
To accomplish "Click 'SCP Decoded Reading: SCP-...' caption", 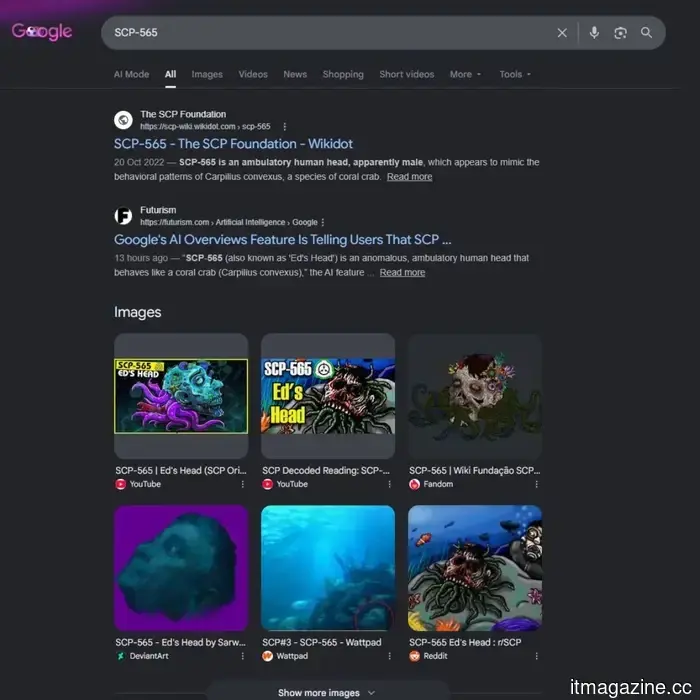I will pyautogui.click(x=326, y=471).
